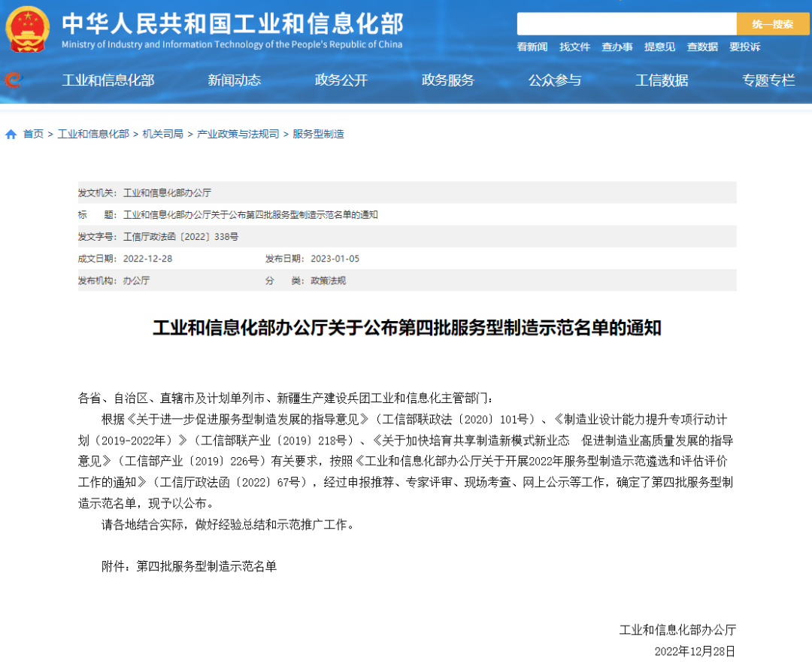This screenshot has width=812, height=670.
Task: Click the 分类 value 政策法规
Action: click(x=329, y=280)
